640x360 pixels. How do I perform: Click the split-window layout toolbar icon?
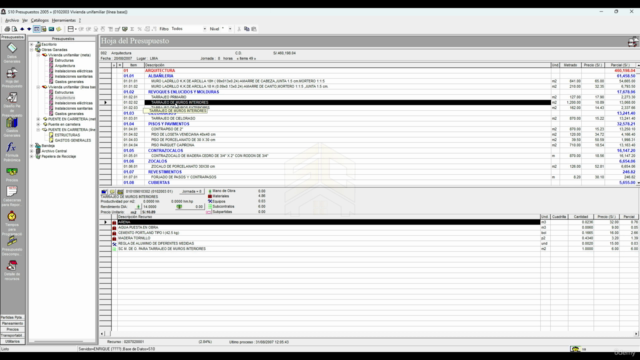(x=71, y=29)
